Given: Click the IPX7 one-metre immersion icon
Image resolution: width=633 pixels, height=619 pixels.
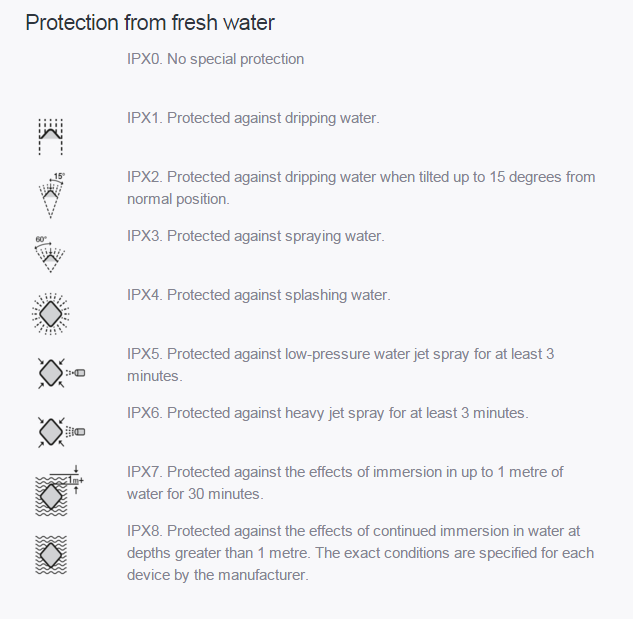Looking at the screenshot, I should click(52, 490).
